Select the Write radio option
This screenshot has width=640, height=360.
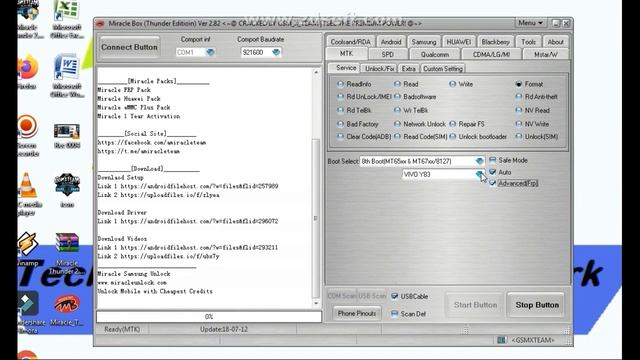(x=461, y=84)
